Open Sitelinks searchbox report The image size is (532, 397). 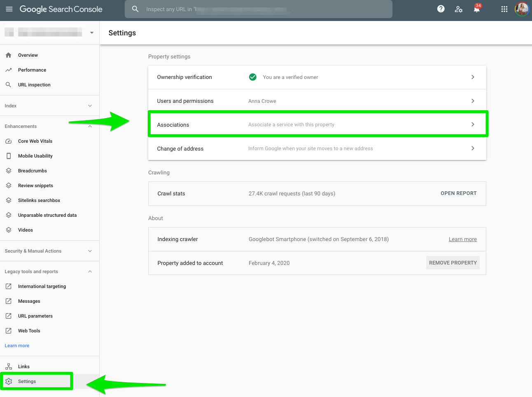pos(39,200)
